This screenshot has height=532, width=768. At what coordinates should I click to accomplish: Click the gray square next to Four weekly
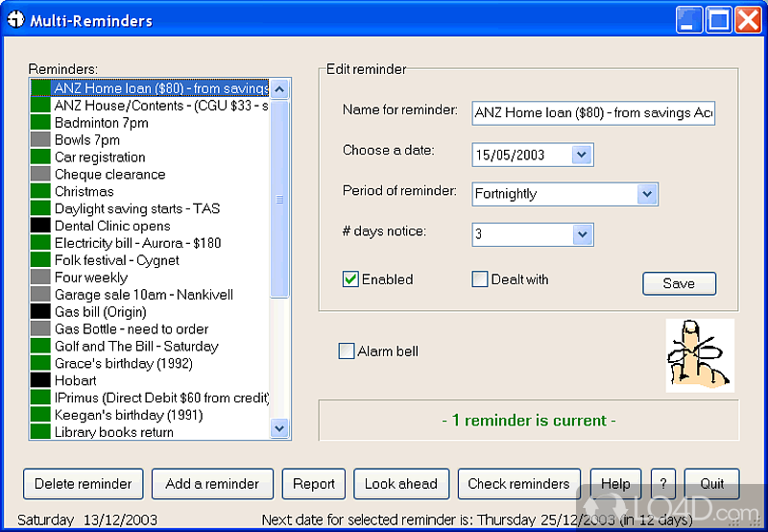(40, 278)
